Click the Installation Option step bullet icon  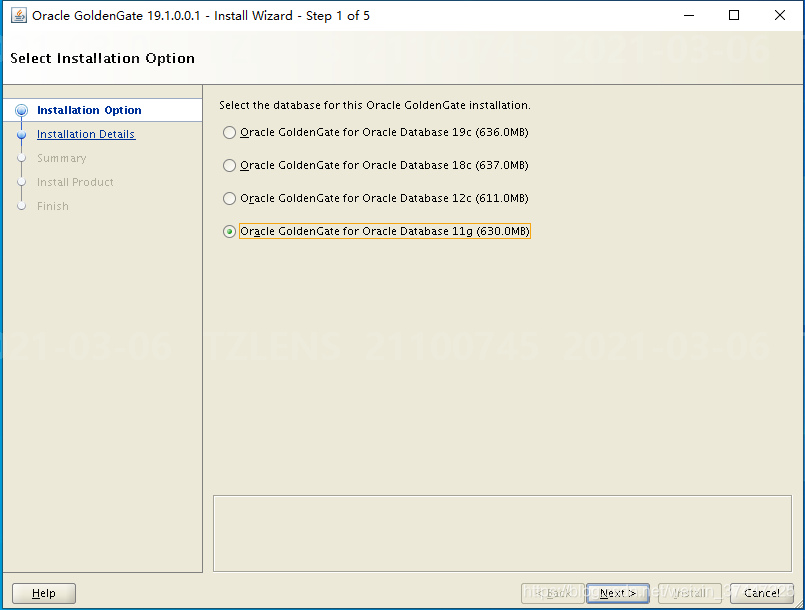22,110
